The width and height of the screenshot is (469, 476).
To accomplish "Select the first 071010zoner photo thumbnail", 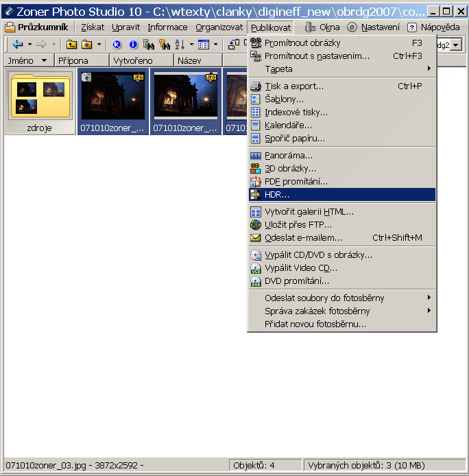I will tap(113, 102).
